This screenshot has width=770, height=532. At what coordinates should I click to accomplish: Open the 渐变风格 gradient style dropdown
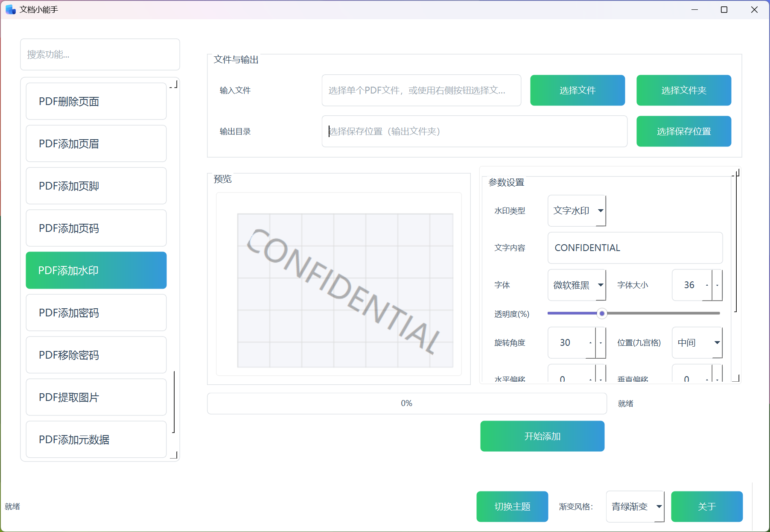635,507
